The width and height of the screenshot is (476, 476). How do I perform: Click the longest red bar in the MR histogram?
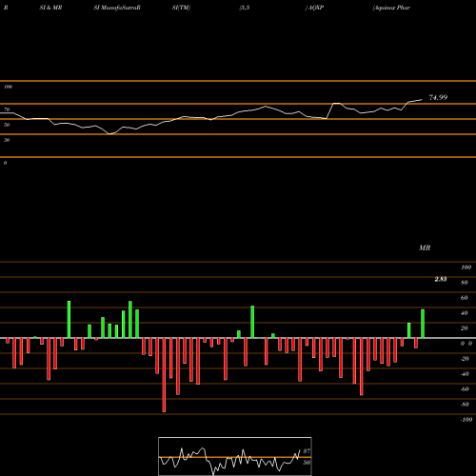[x=164, y=375]
